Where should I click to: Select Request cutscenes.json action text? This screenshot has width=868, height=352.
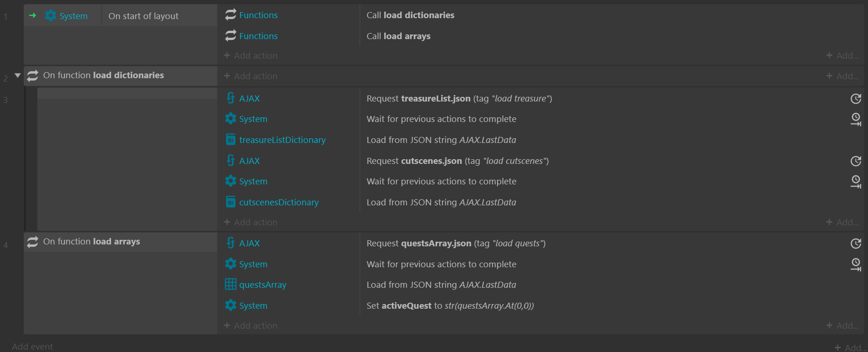(458, 161)
